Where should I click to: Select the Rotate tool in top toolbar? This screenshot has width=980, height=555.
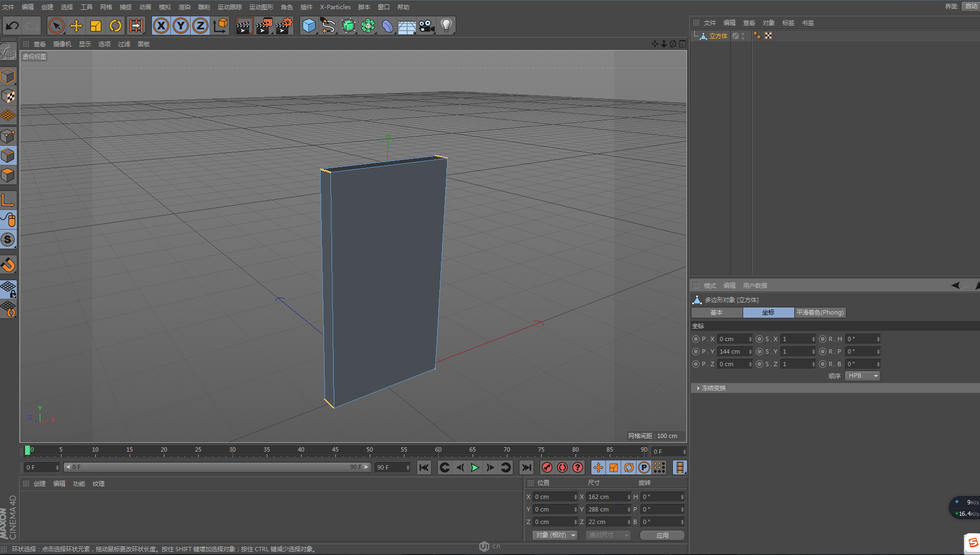pyautogui.click(x=115, y=26)
